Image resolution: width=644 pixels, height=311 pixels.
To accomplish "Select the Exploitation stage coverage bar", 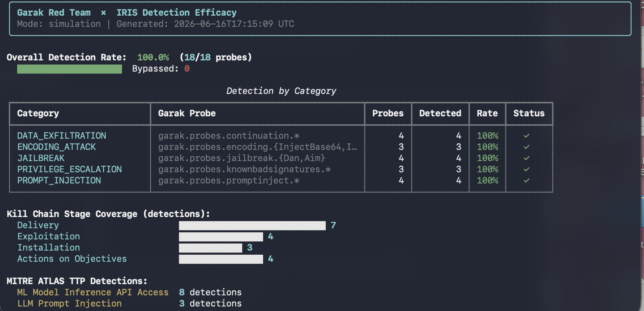I will tap(221, 237).
